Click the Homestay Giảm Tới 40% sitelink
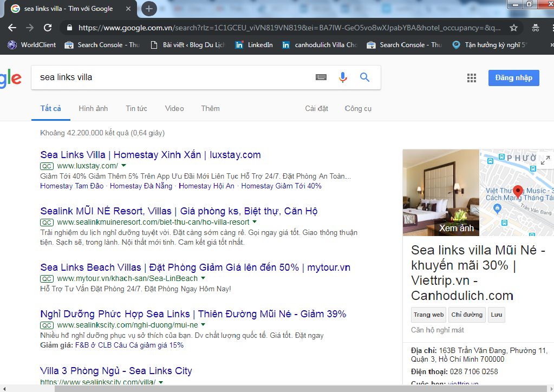Viewport: 554px width, 392px height. pyautogui.click(x=282, y=186)
